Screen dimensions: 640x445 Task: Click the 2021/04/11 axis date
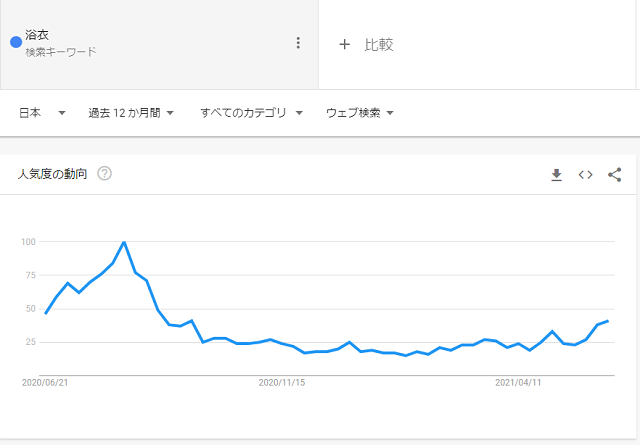click(x=518, y=383)
